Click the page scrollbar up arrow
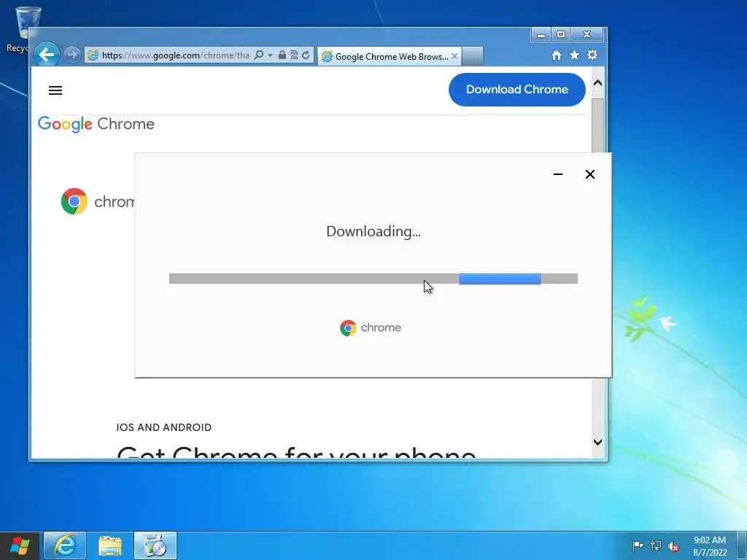747x560 pixels. (x=598, y=83)
